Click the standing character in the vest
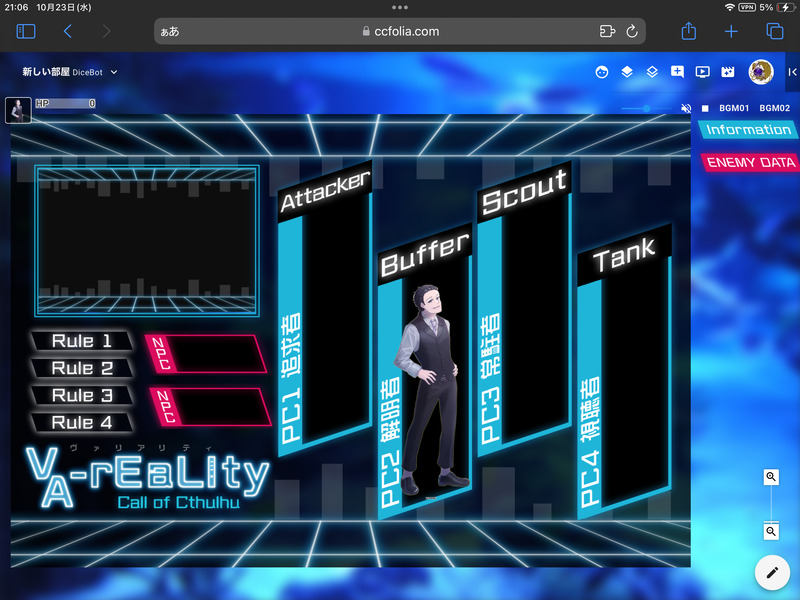The width and height of the screenshot is (800, 600). point(431,390)
